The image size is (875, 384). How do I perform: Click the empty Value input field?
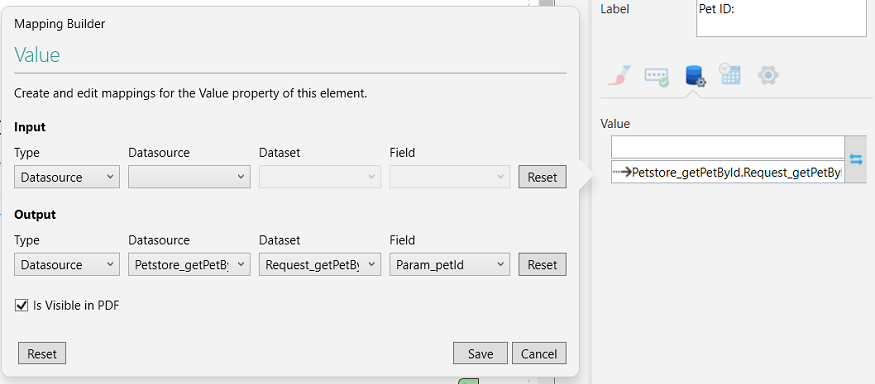(x=728, y=147)
